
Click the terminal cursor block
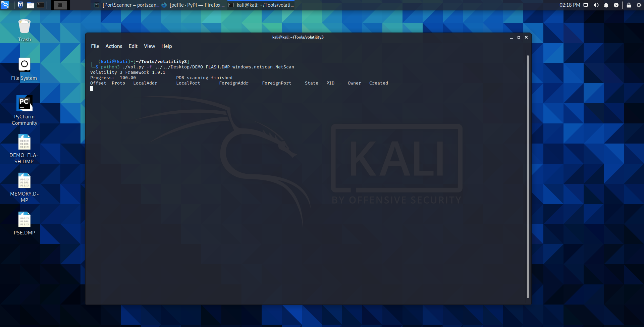pyautogui.click(x=92, y=89)
